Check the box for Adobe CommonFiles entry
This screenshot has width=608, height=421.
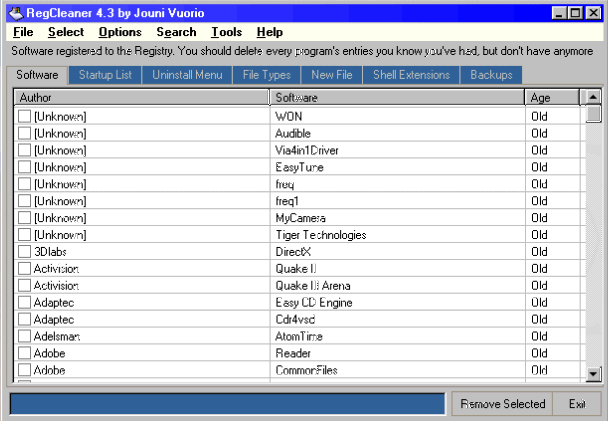(x=24, y=370)
